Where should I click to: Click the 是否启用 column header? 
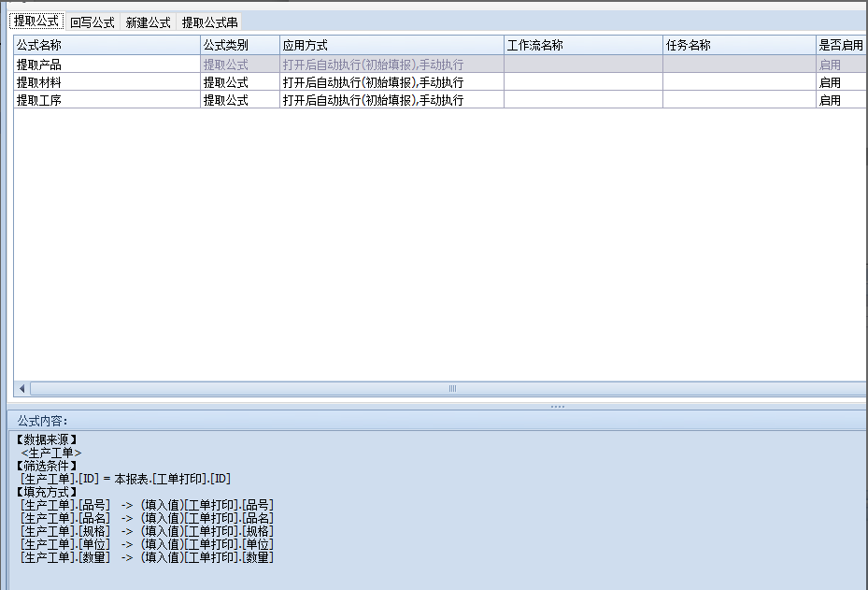[840, 45]
